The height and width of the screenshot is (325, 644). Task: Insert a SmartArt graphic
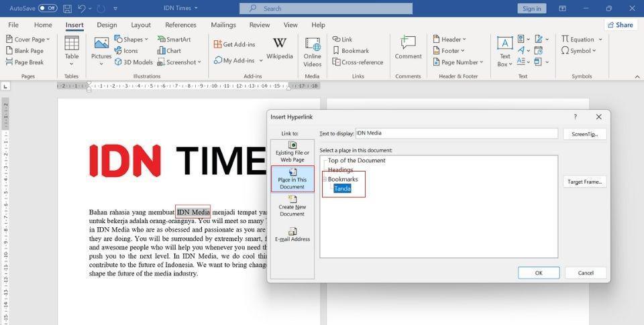174,40
